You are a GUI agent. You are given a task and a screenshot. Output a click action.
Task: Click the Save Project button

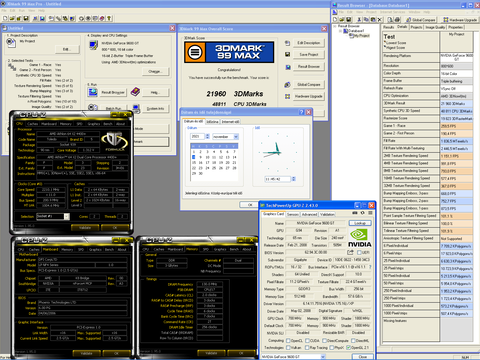pyautogui.click(x=309, y=54)
